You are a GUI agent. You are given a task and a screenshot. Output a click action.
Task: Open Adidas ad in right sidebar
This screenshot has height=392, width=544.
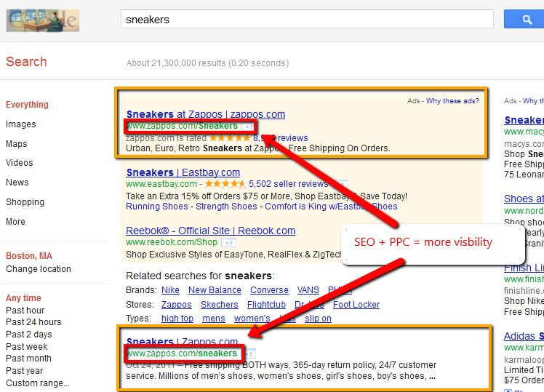[x=524, y=336]
